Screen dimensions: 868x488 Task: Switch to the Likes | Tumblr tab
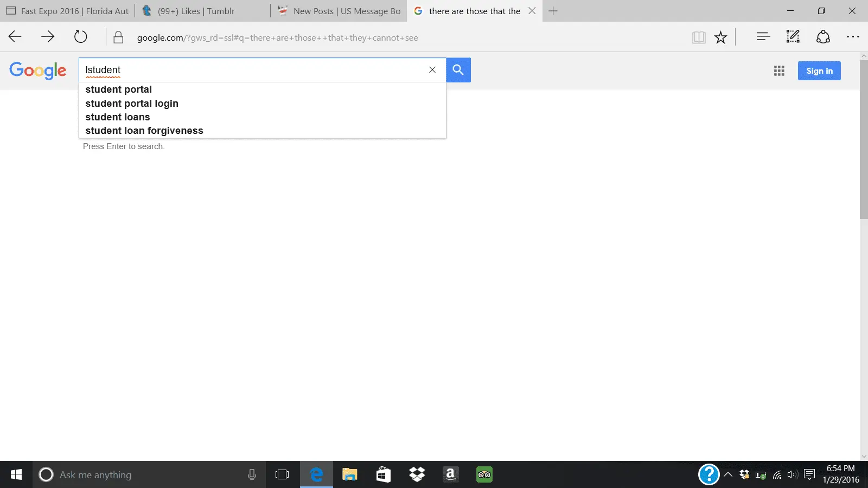tap(203, 11)
